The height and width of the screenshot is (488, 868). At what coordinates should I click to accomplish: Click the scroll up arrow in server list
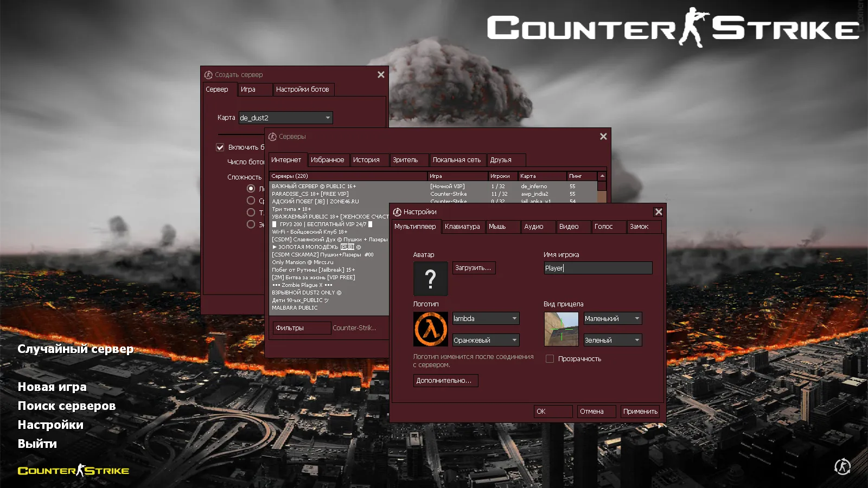602,176
